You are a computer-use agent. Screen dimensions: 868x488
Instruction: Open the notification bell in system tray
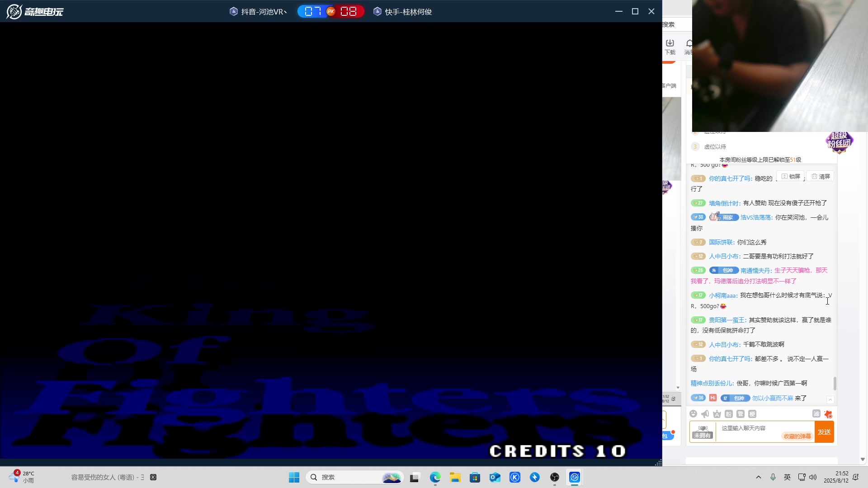[x=856, y=477]
